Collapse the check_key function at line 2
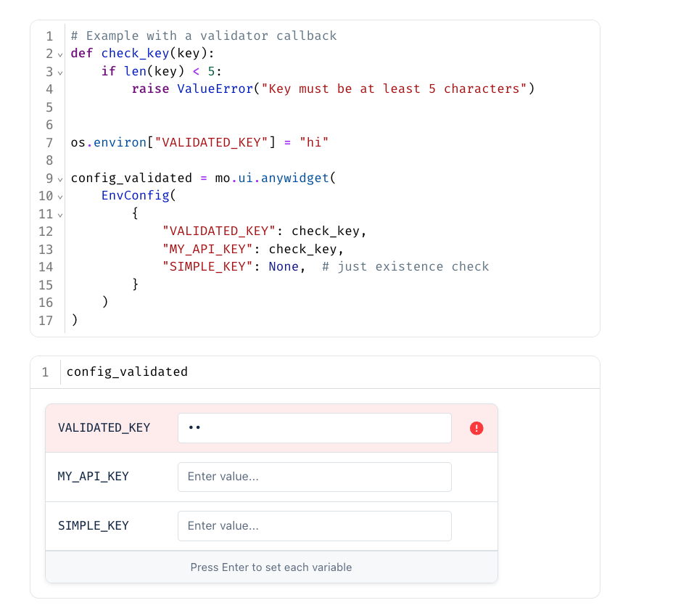 click(x=60, y=54)
